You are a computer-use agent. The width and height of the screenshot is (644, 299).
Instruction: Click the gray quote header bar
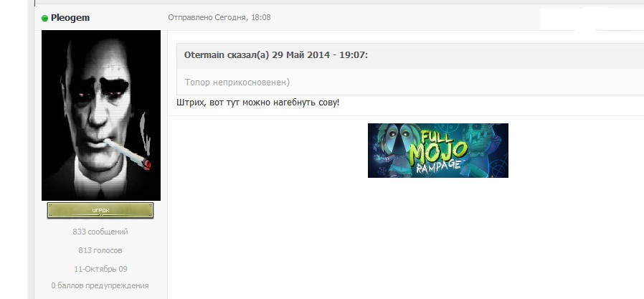coord(410,55)
